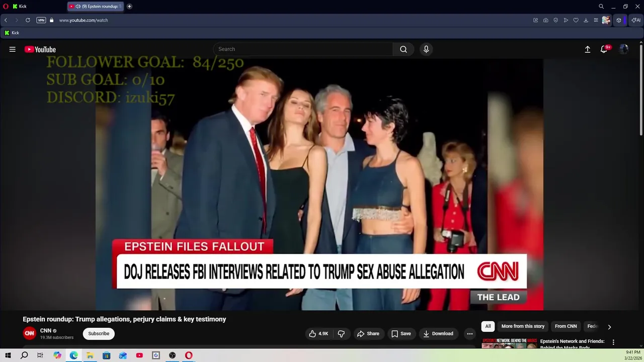The width and height of the screenshot is (644, 362).
Task: Open the Epstein's Network and Friends thumbnail
Action: click(509, 343)
